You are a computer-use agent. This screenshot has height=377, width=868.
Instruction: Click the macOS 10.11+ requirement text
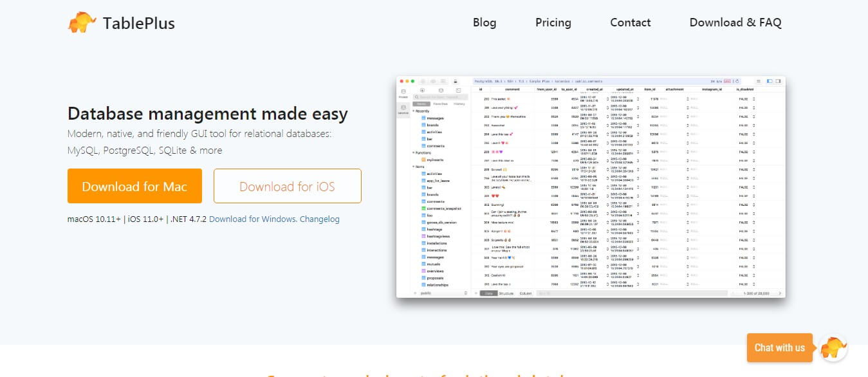94,219
